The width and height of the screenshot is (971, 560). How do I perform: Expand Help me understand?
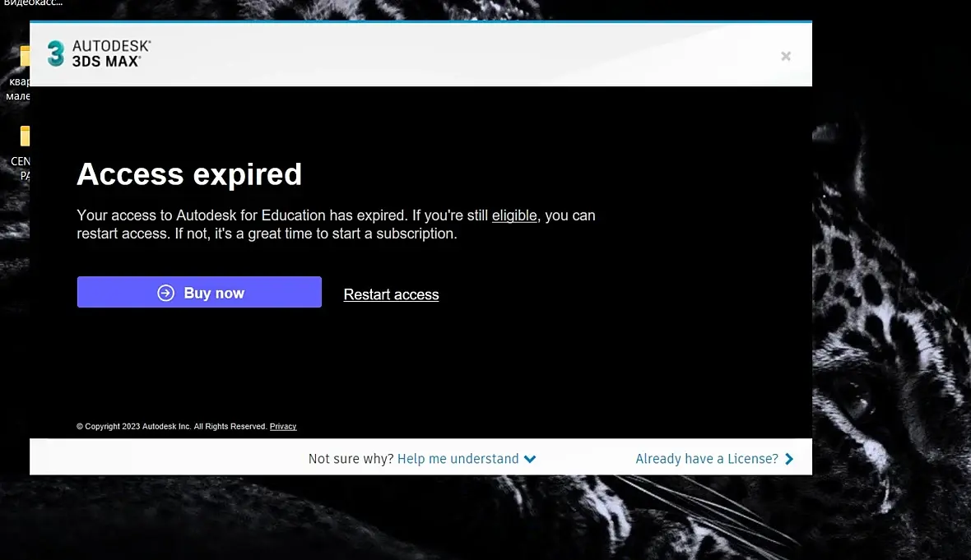(x=467, y=459)
